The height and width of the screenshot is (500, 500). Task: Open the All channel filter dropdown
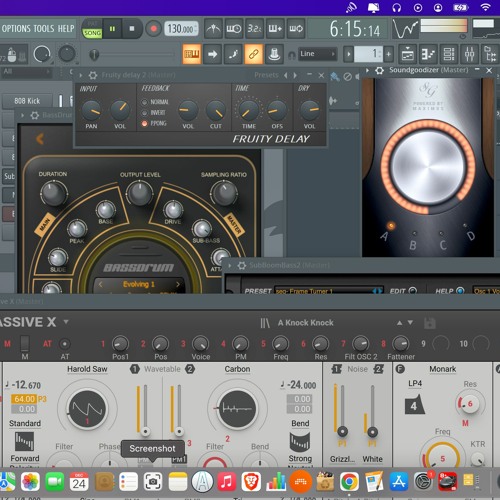pos(27,71)
